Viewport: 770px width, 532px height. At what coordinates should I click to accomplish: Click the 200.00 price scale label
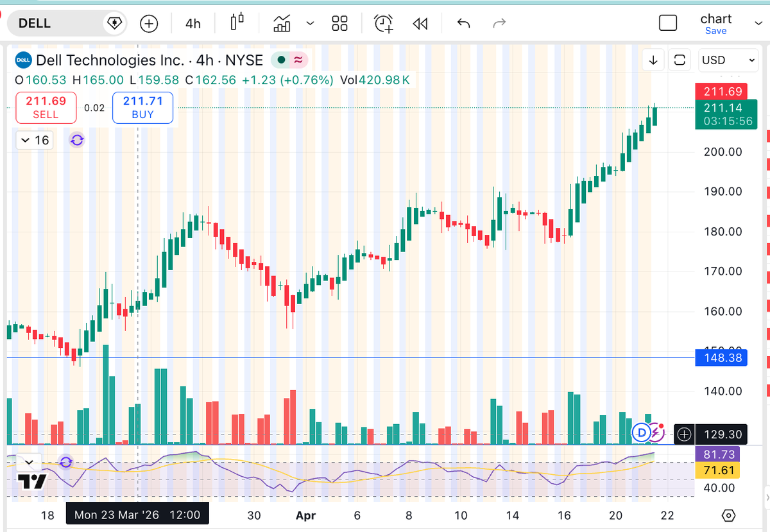[x=723, y=151]
